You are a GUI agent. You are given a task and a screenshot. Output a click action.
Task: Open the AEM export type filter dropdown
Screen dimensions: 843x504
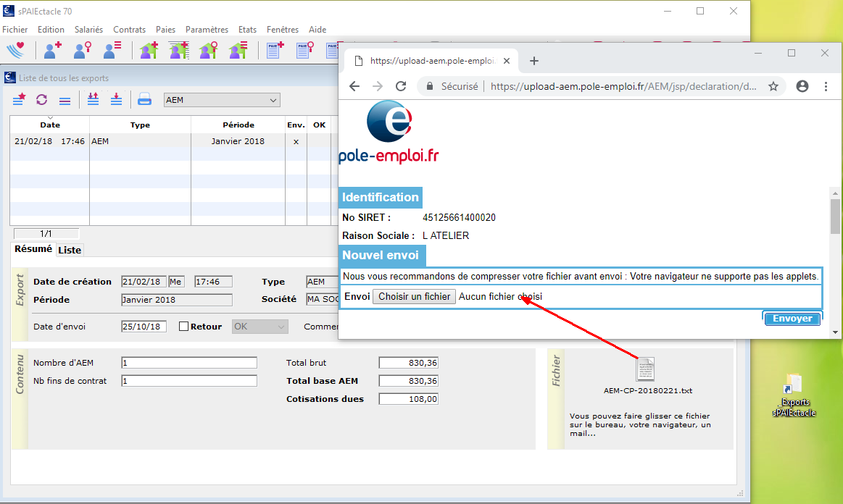(222, 100)
